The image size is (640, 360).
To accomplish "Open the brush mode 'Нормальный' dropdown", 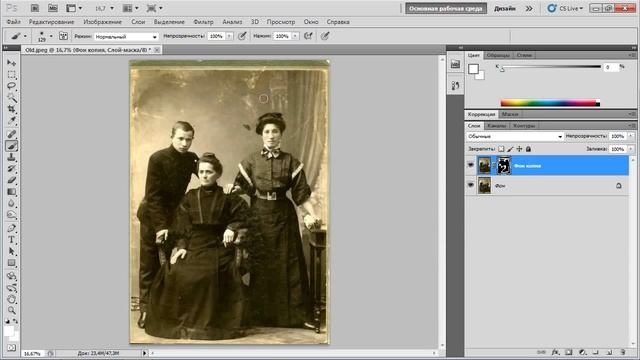I will pos(126,36).
